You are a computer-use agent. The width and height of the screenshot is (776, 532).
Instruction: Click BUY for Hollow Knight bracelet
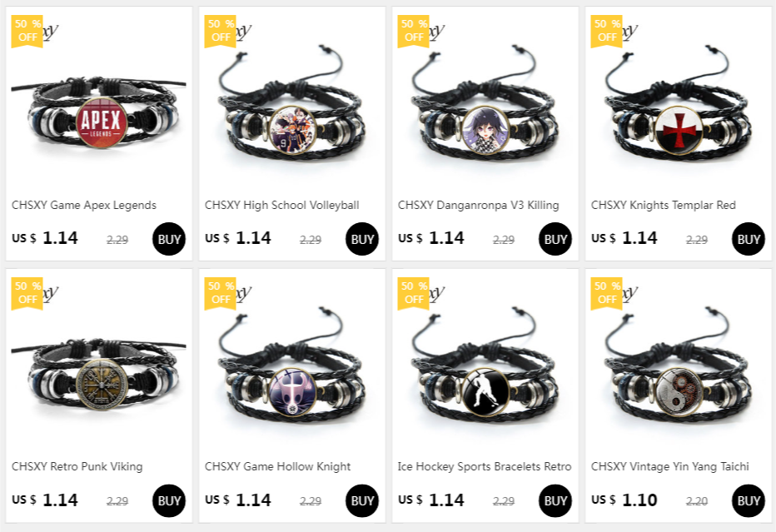tap(362, 500)
